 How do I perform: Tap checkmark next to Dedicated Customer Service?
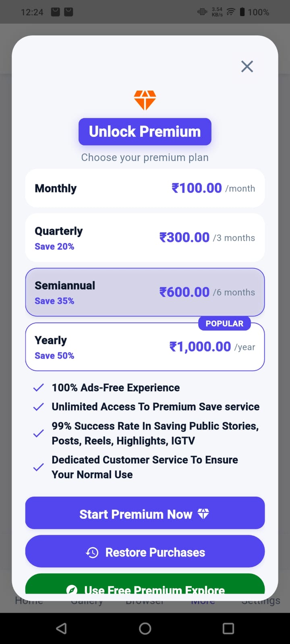[39, 467]
